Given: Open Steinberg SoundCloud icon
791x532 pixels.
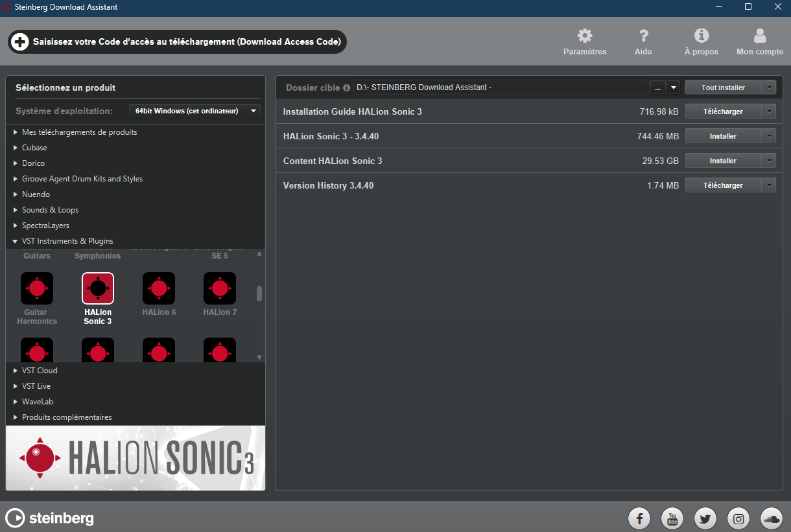Looking at the screenshot, I should 772,518.
